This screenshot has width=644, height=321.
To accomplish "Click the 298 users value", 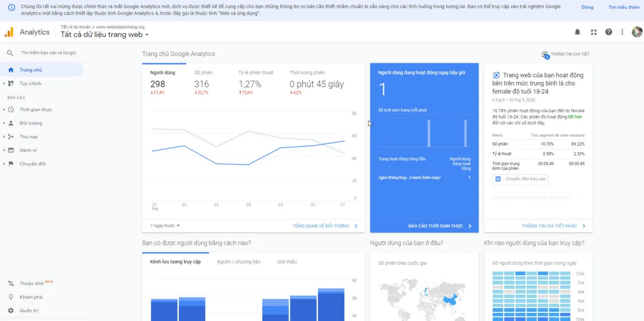I will [x=157, y=84].
